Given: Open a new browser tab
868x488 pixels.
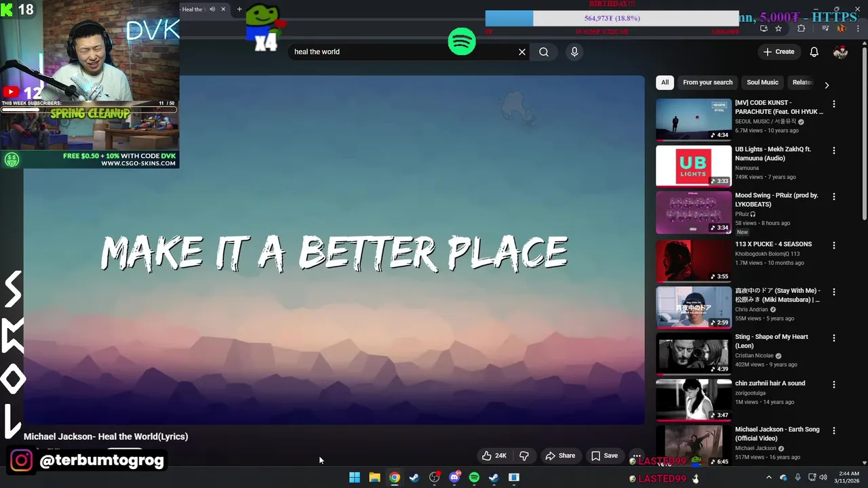Looking at the screenshot, I should point(239,9).
